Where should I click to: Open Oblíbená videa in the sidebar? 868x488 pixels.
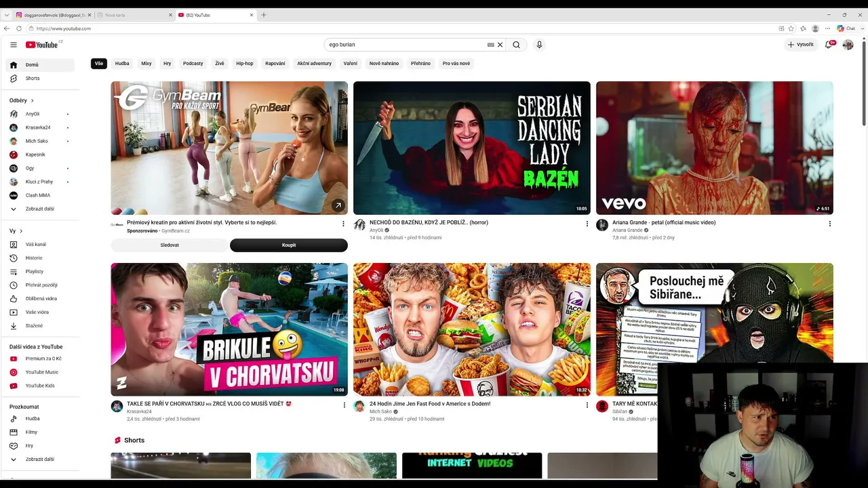click(x=41, y=299)
